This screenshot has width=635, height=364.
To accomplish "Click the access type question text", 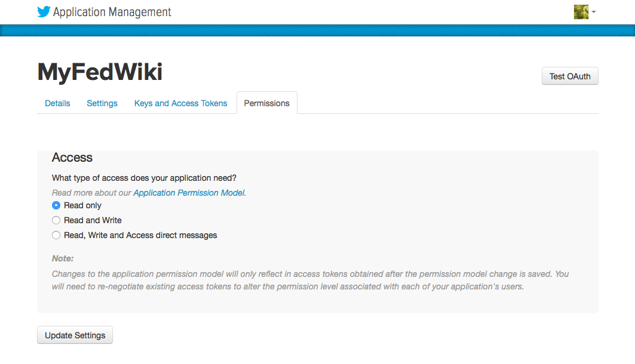I will [x=144, y=178].
